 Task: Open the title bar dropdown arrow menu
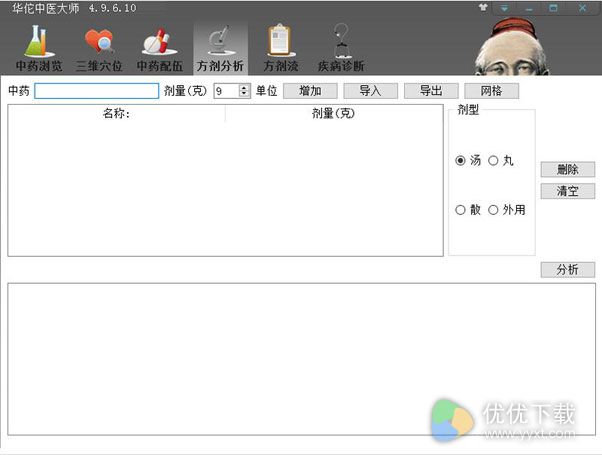(x=504, y=8)
